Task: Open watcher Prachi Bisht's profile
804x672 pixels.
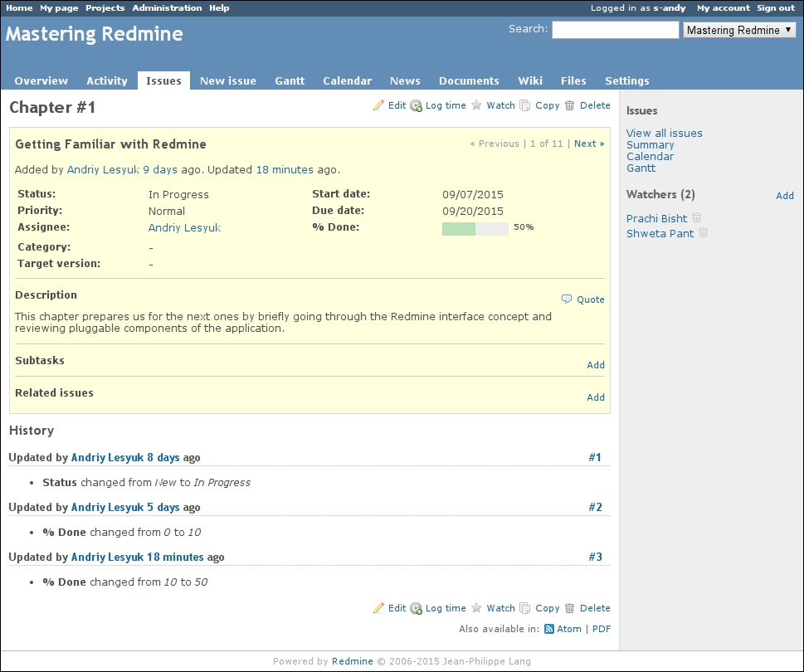Action: 656,218
